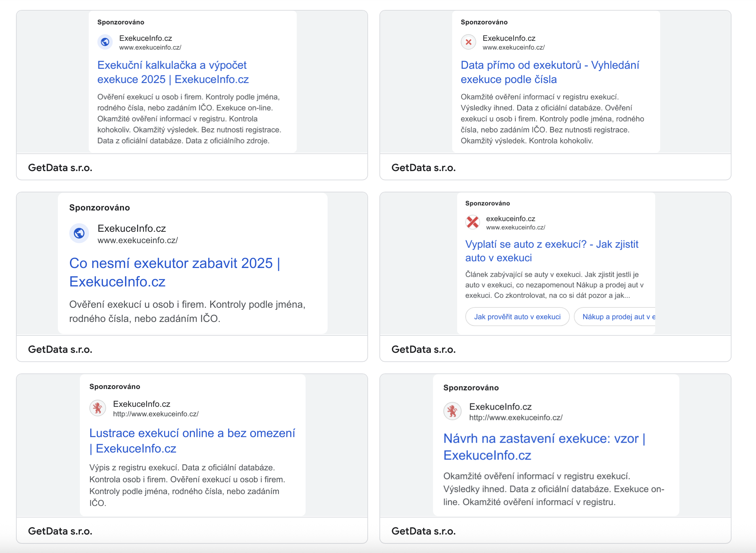Click red X favicon in Data přímo od exekutorů ad
Image resolution: width=756 pixels, height=553 pixels.
[x=469, y=42]
